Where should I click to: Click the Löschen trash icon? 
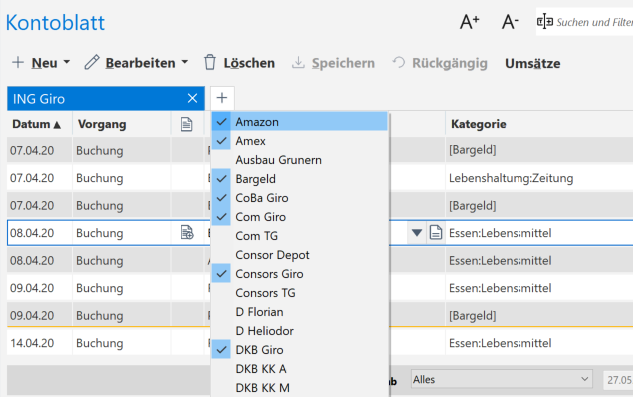coord(210,63)
